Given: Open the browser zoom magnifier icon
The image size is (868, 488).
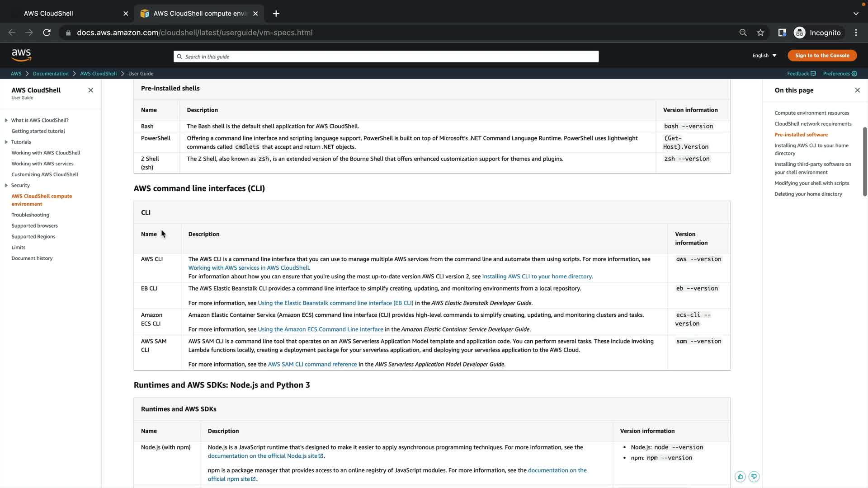Looking at the screenshot, I should tap(743, 33).
